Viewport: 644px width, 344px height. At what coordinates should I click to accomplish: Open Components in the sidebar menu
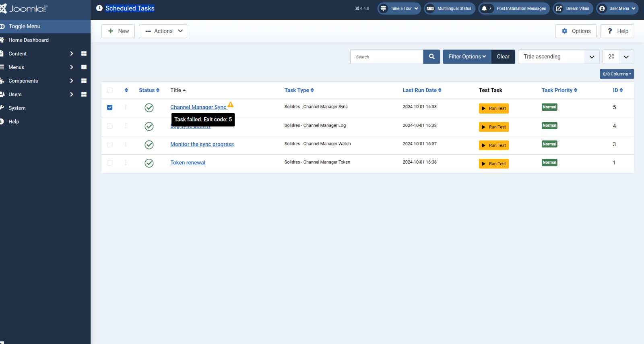pyautogui.click(x=23, y=81)
